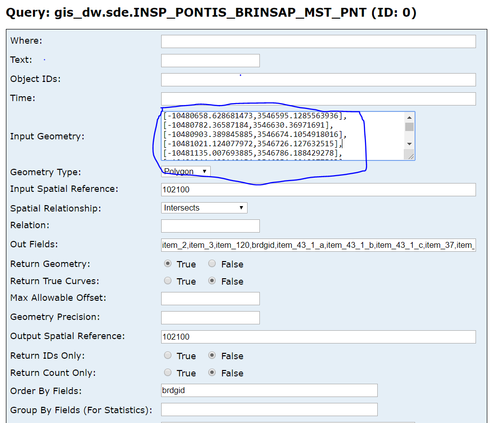Screen dimensions: 504x423
Task: Click the Output Spatial Reference field
Action: tap(318, 337)
